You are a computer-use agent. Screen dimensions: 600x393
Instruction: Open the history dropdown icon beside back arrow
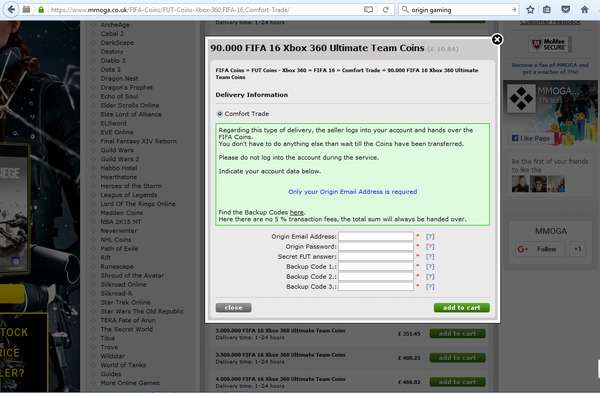tap(26, 10)
